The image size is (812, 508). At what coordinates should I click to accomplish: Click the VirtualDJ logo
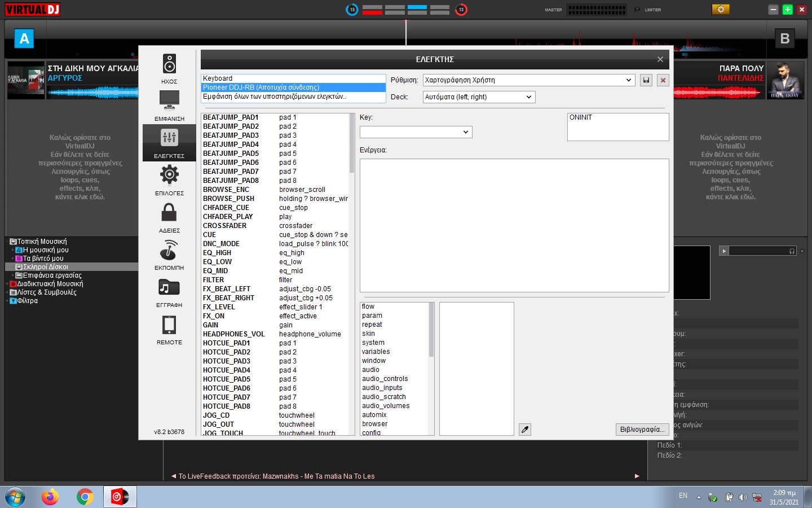pyautogui.click(x=32, y=10)
